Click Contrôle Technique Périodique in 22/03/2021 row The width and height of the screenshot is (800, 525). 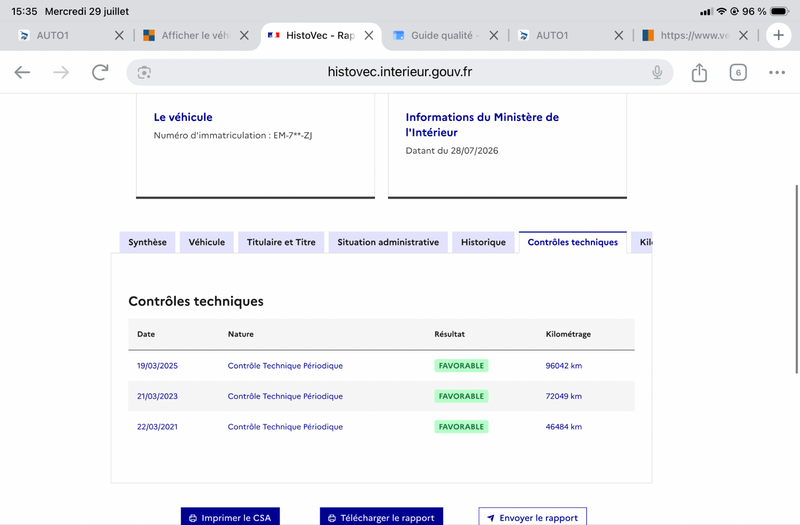(285, 427)
